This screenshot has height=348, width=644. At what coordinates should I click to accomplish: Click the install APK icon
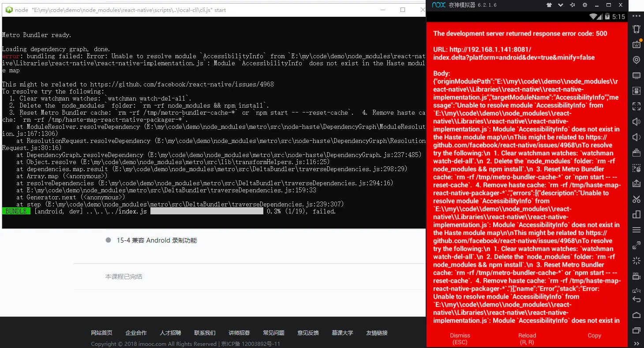[x=637, y=183]
